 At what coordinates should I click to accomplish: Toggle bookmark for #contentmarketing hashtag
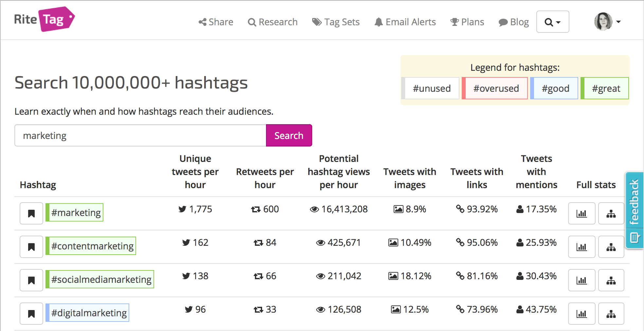click(31, 247)
